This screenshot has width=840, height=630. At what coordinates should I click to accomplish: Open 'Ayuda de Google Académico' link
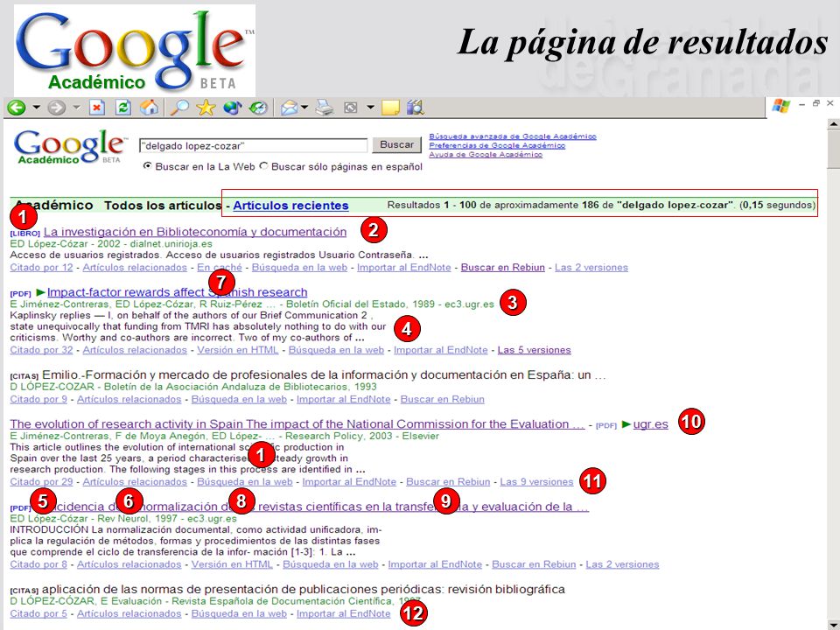486,154
